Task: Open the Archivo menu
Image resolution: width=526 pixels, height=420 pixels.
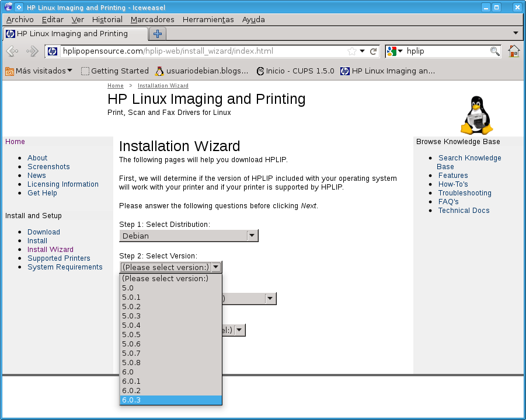Action: 20,19
